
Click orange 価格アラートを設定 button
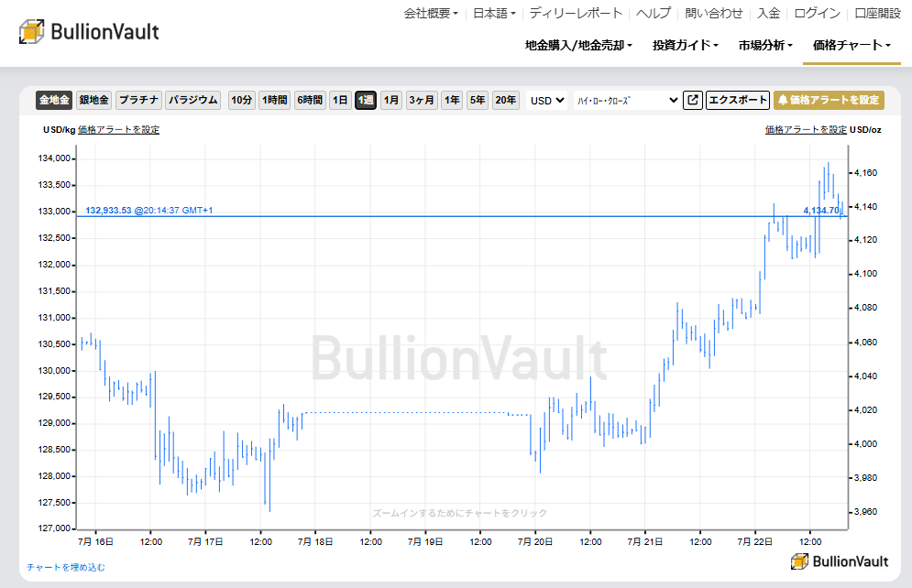point(829,100)
